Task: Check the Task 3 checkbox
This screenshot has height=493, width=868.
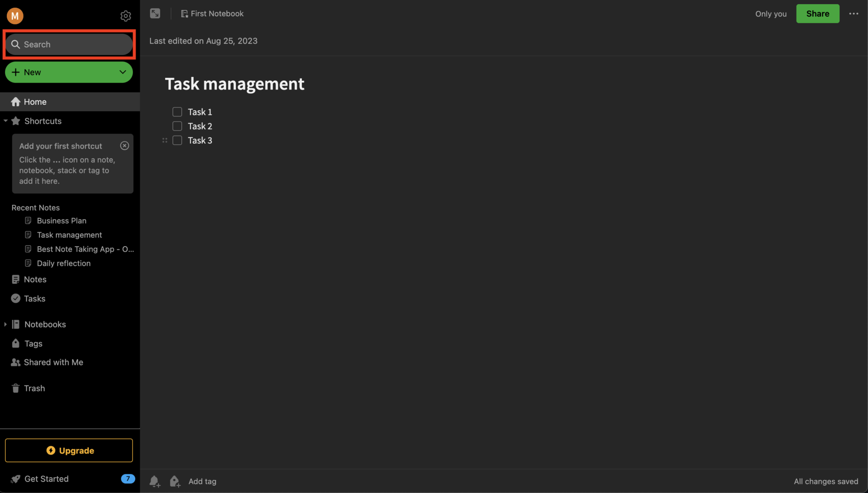Action: click(177, 141)
